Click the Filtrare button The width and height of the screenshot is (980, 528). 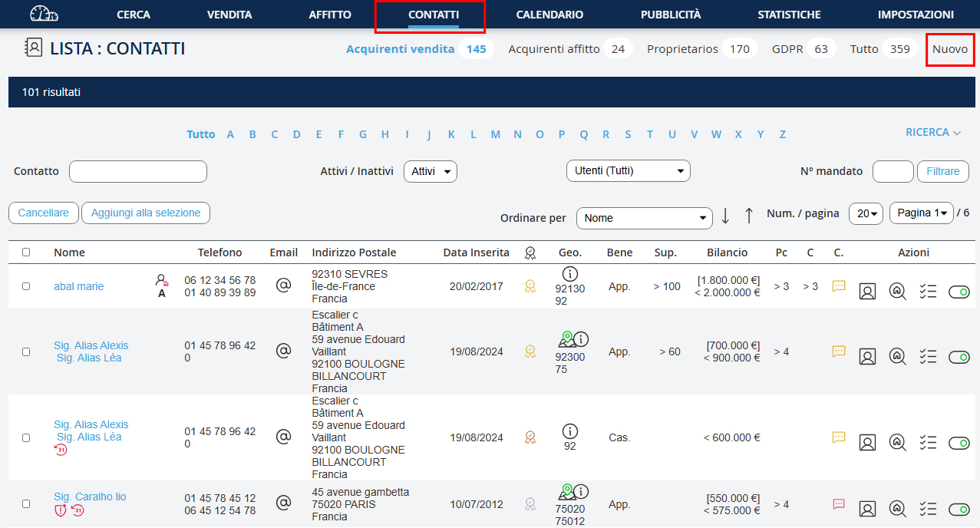(x=942, y=171)
